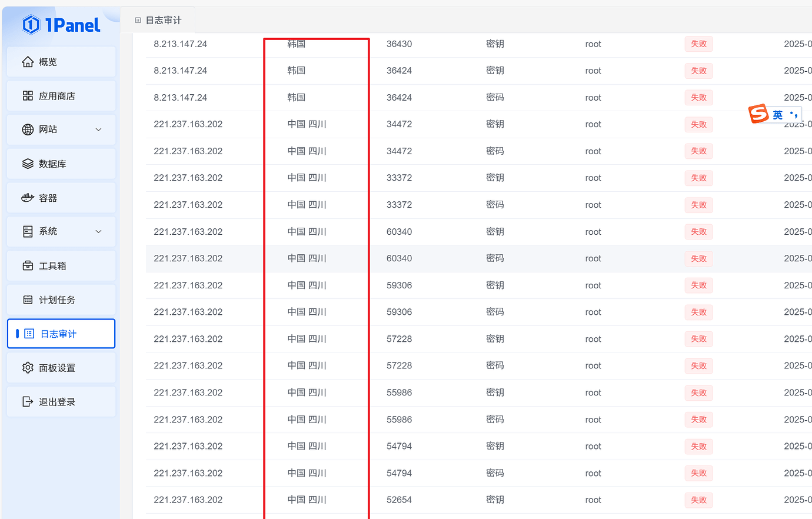
Task: Open the 数据库 menu item
Action: (x=61, y=164)
